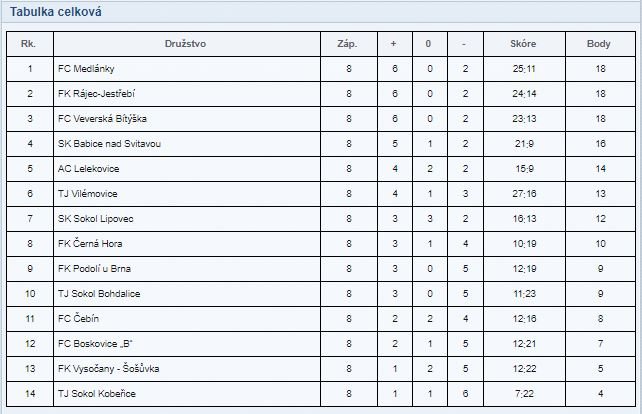This screenshot has width=642, height=414.
Task: Open FC Medlánky team entry
Action: tap(86, 69)
